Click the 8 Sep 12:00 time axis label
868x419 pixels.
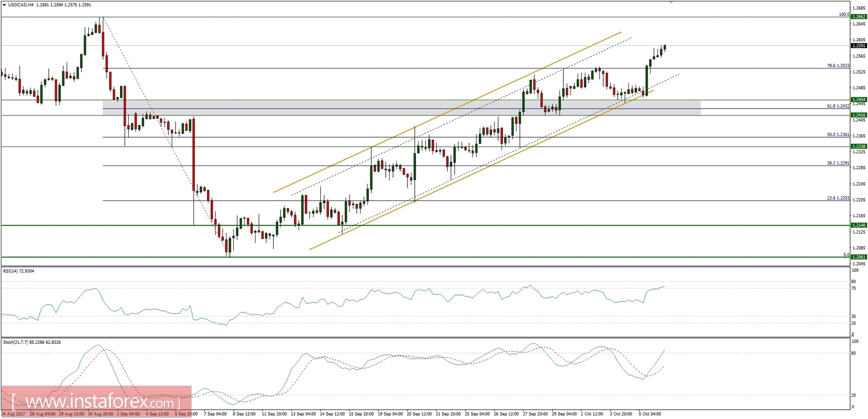tap(244, 414)
